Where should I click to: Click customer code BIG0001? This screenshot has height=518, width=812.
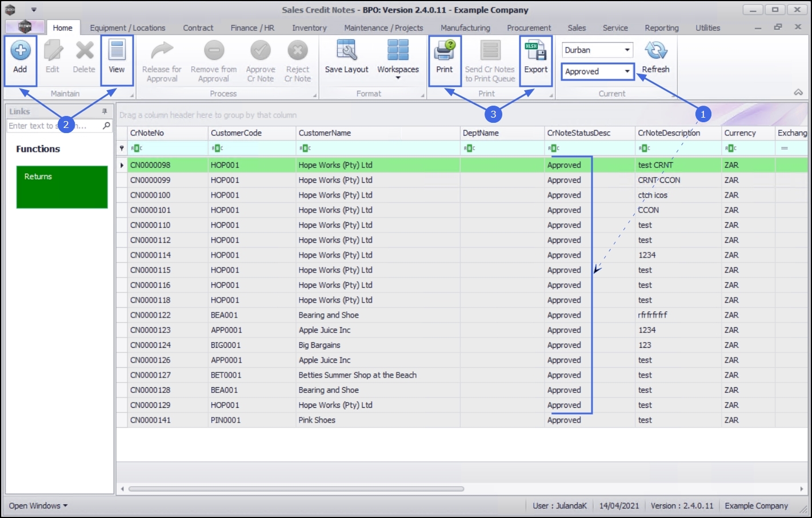tap(226, 345)
